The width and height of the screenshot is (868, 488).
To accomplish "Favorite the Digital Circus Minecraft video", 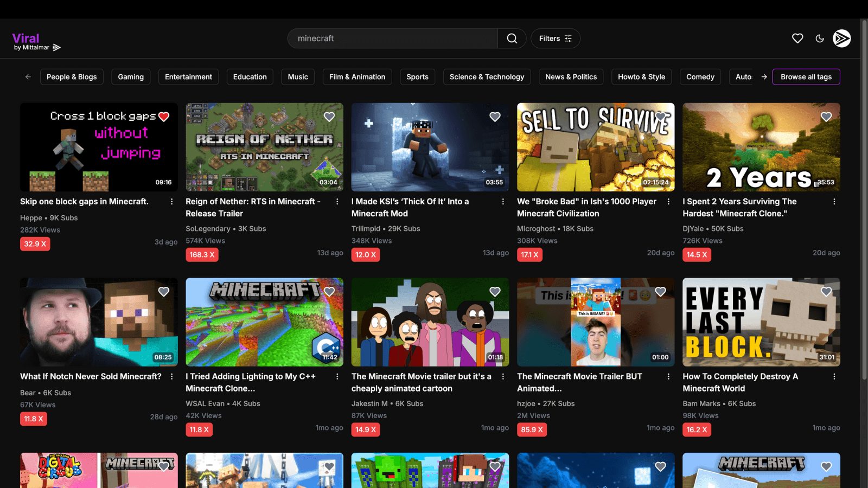I will click(x=164, y=466).
